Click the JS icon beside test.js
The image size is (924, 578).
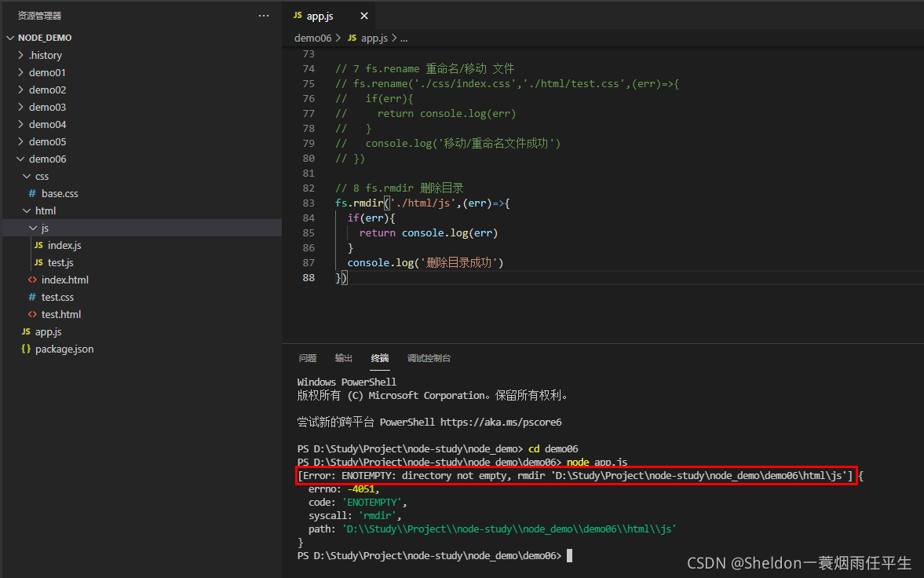coord(38,262)
